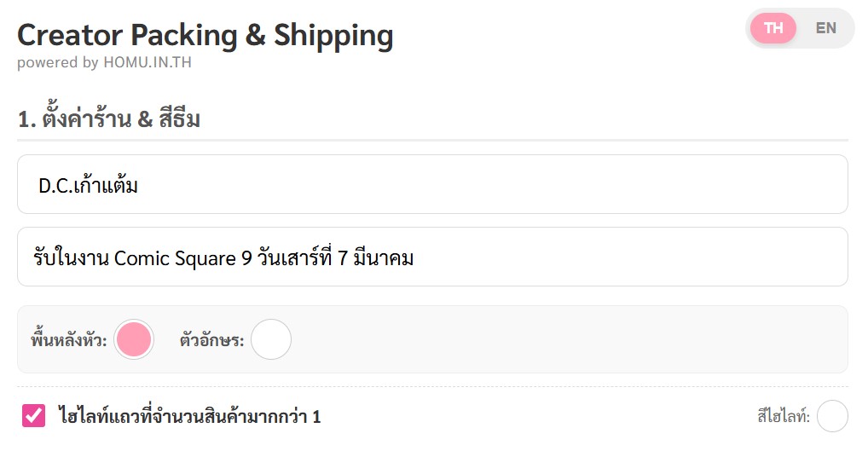Click the ไฮไลท์แถวที่จำนวนสินค้ามากกว่า 1 label

pos(189,417)
